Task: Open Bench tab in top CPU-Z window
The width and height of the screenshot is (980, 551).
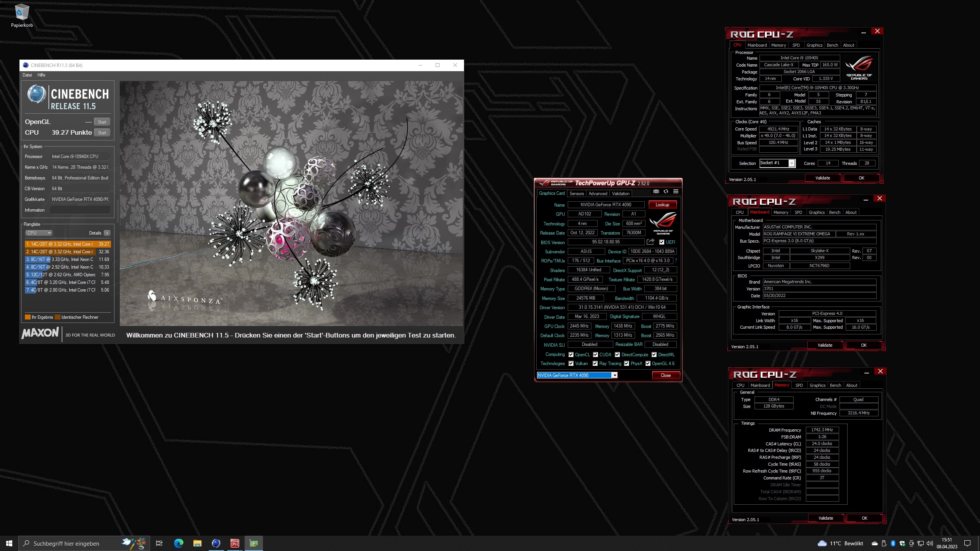Action: tap(832, 45)
